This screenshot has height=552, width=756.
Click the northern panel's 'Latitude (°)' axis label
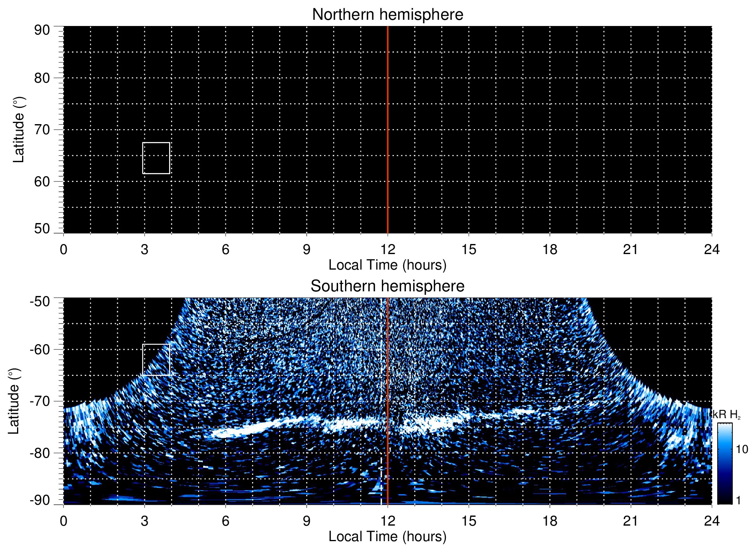(19, 130)
